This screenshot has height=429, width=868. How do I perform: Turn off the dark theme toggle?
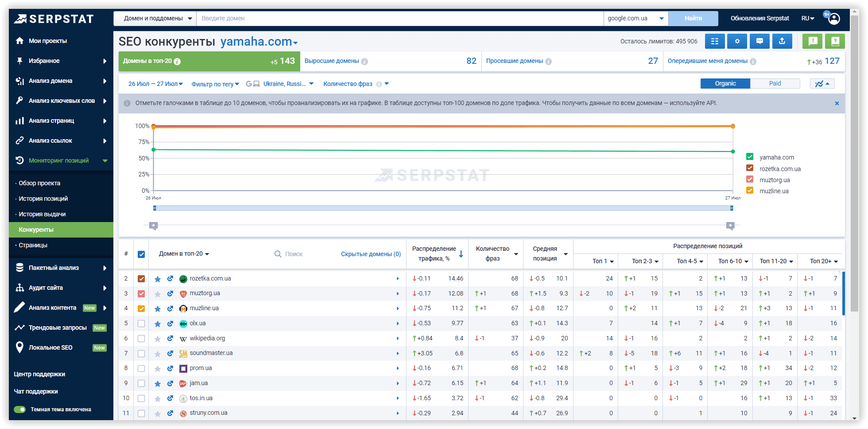pos(20,409)
